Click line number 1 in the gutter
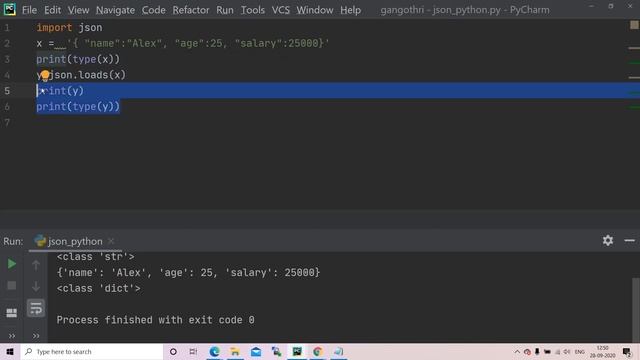640x360 pixels. pyautogui.click(x=7, y=27)
